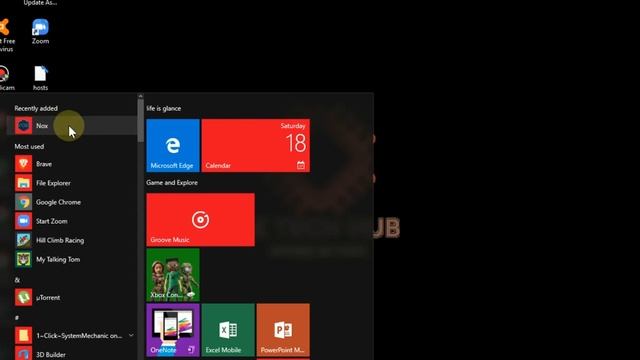640x360 pixels.
Task: Click the My Talking Tom label text
Action: tap(58, 259)
